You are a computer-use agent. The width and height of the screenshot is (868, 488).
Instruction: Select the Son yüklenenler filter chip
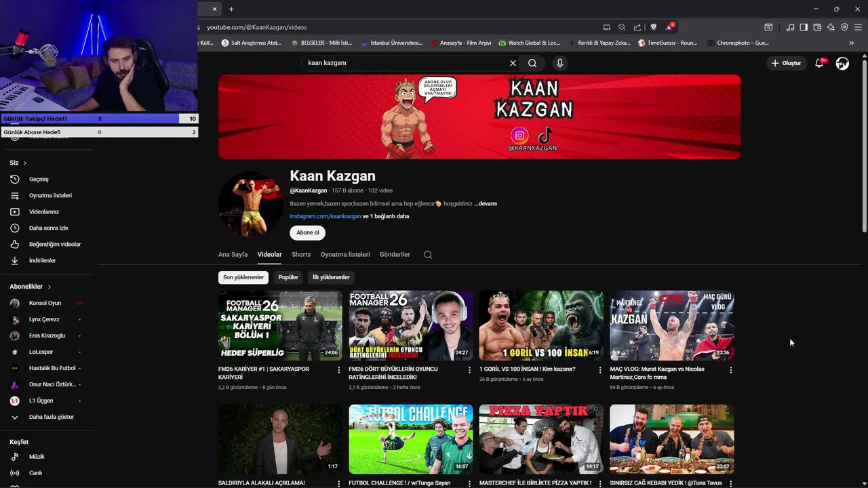[x=243, y=277]
